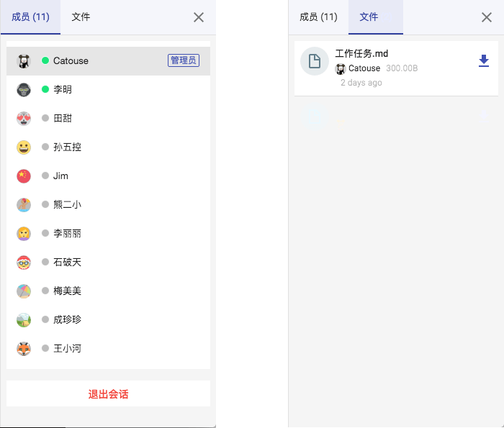Click the 管理员 badge next to Catouse

tap(184, 60)
